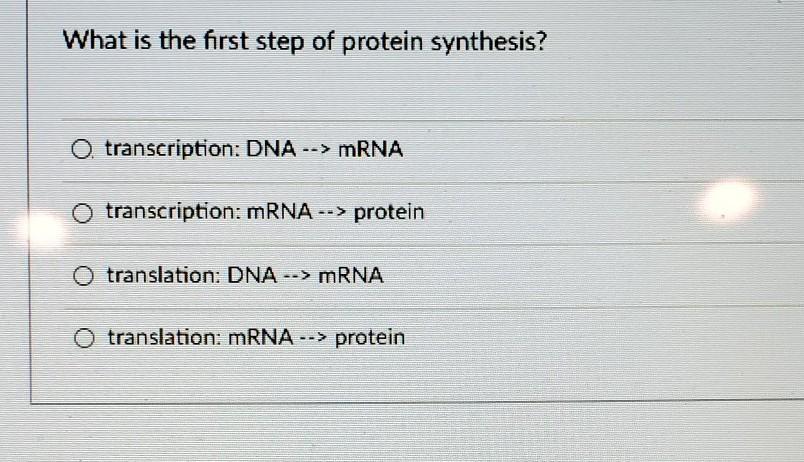The width and height of the screenshot is (804, 462).
Task: Click the word 'transcription' in the first option
Action: pyautogui.click(x=172, y=149)
